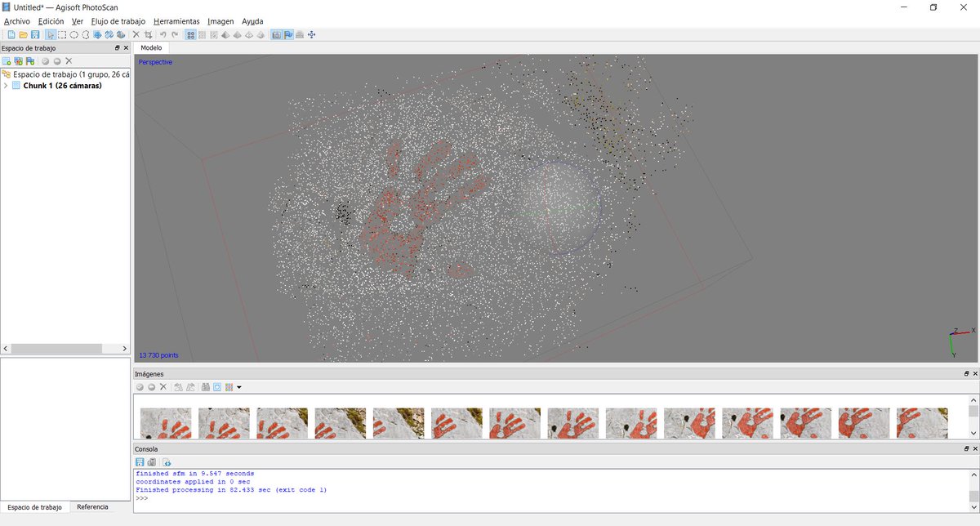The width and height of the screenshot is (980, 526).
Task: Open the Ayuda menu
Action: pos(252,21)
